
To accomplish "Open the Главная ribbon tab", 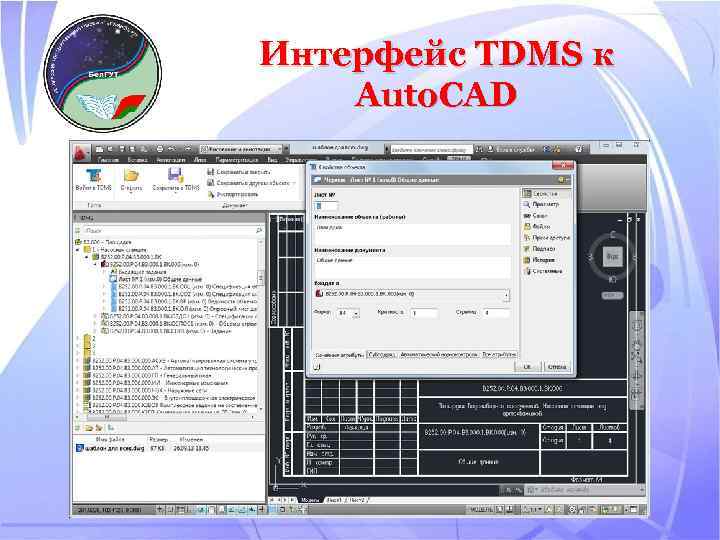I will [x=108, y=160].
